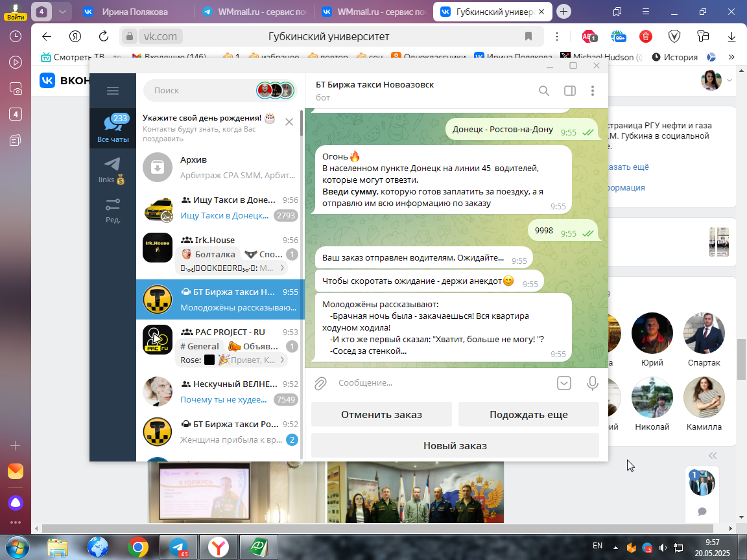Open friend Николай's profile avatar
Screen dimensions: 747x560
pos(652,397)
